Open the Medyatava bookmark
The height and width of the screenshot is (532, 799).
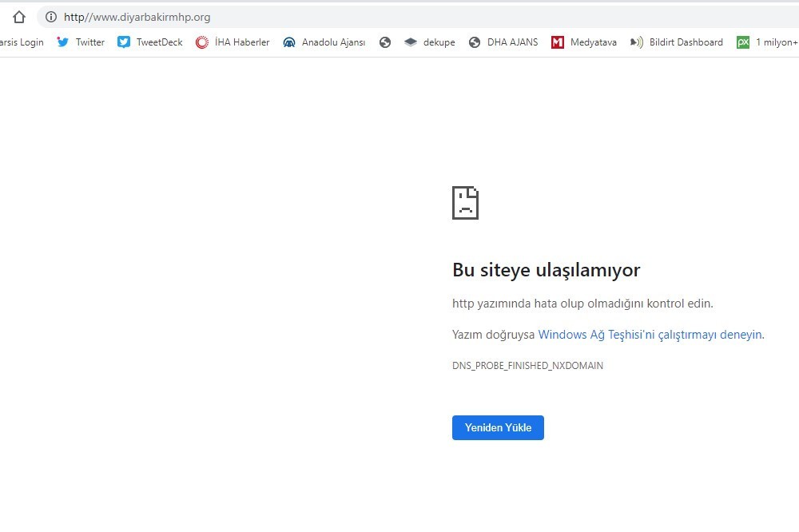584,42
